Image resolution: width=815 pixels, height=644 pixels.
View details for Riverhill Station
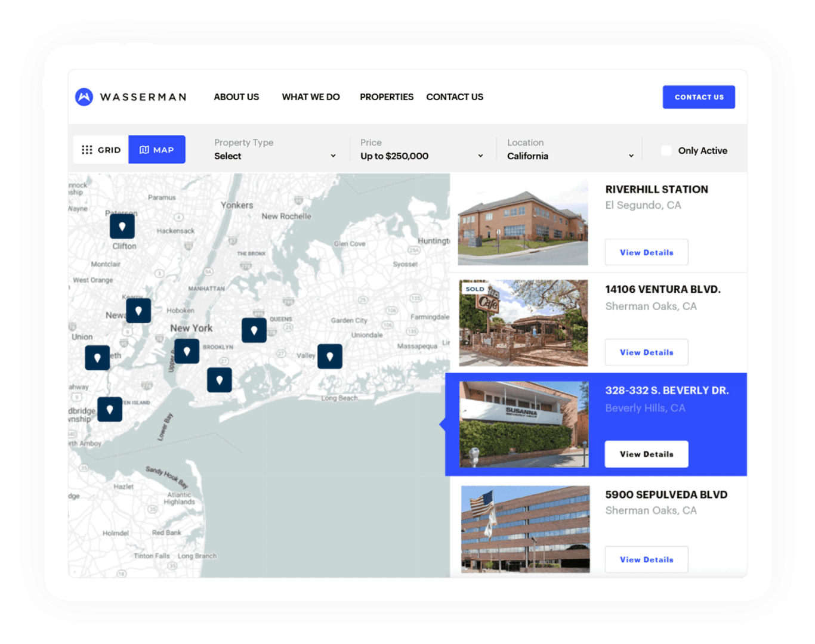(647, 252)
